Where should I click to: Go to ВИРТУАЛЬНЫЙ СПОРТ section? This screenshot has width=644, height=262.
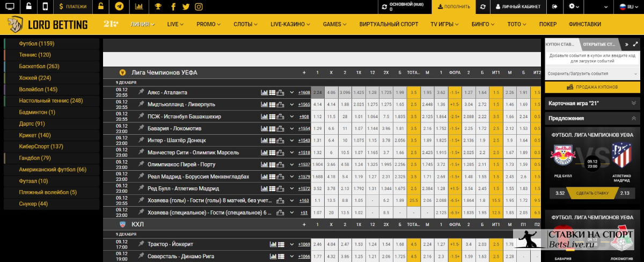pos(389,24)
